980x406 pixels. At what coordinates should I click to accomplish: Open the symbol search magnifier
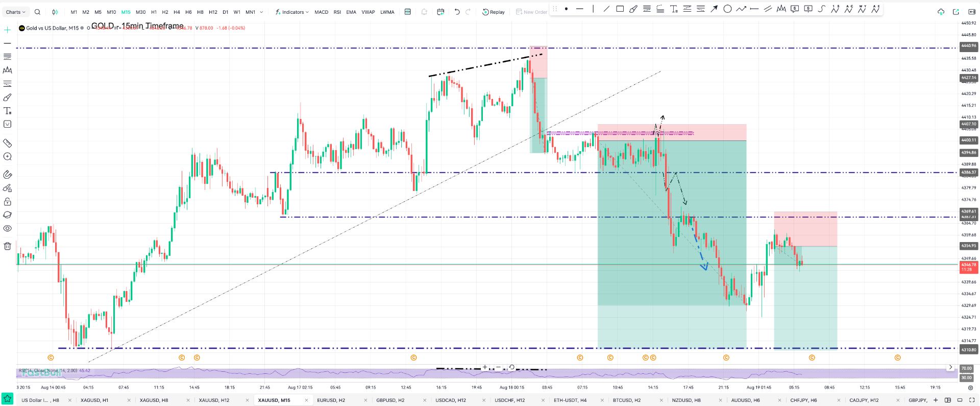point(37,12)
